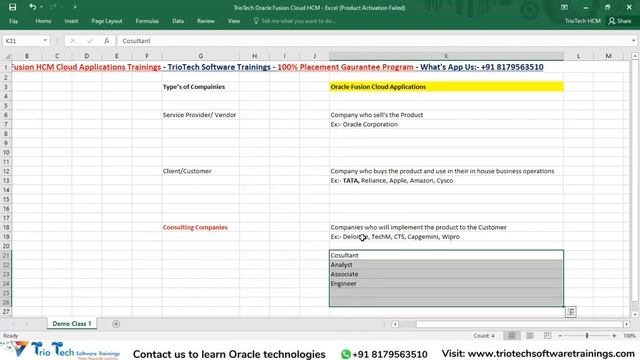The height and width of the screenshot is (360, 640).
Task: Open the Review ribbon tab
Action: (x=206, y=21)
